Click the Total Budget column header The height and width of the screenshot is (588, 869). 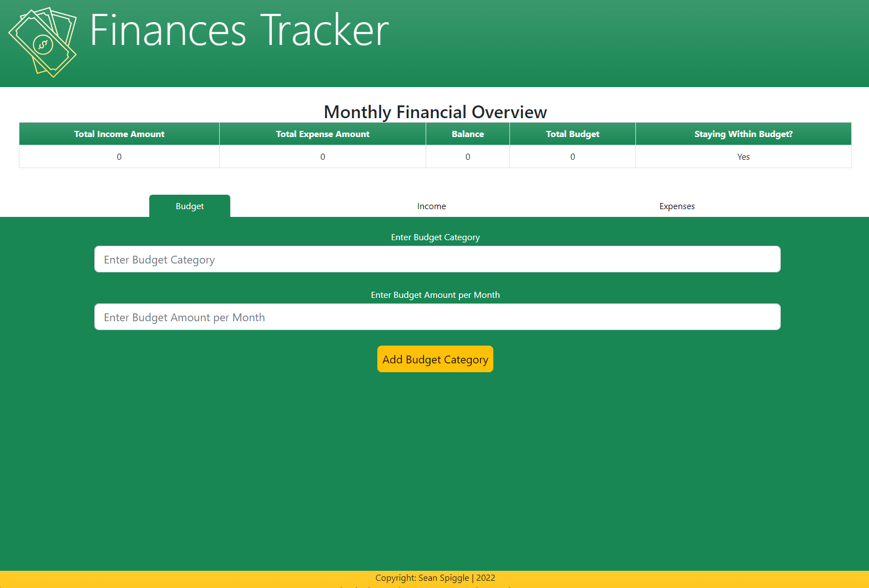[x=572, y=134]
